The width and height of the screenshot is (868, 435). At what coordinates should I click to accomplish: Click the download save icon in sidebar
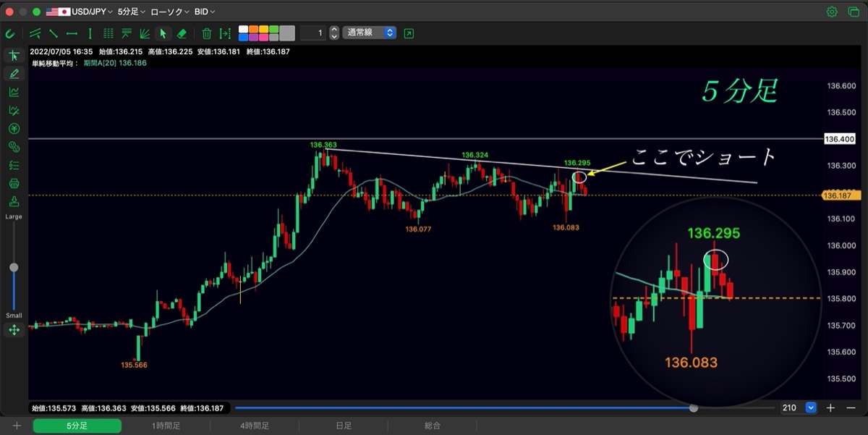tap(14, 201)
